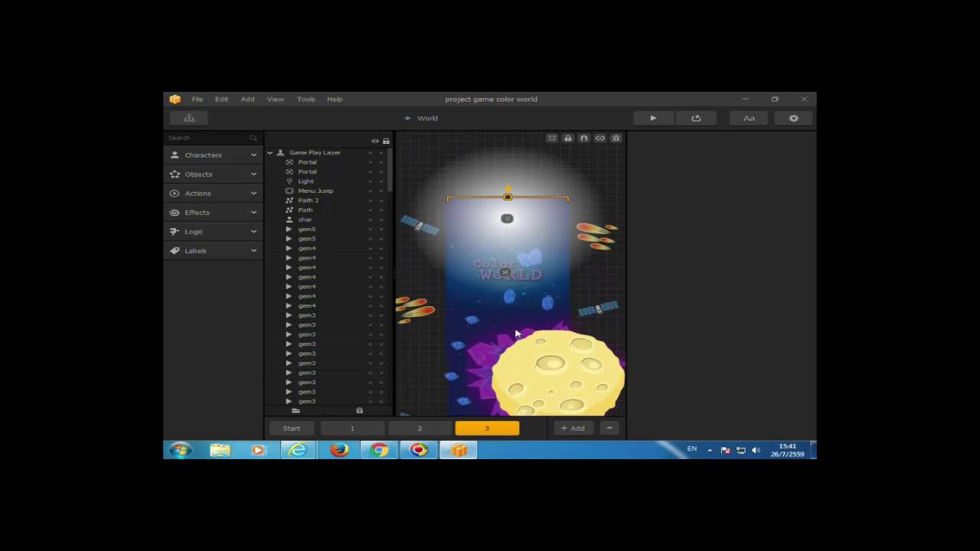Open the View menu
Viewport: 980px width, 551px height.
pos(275,99)
